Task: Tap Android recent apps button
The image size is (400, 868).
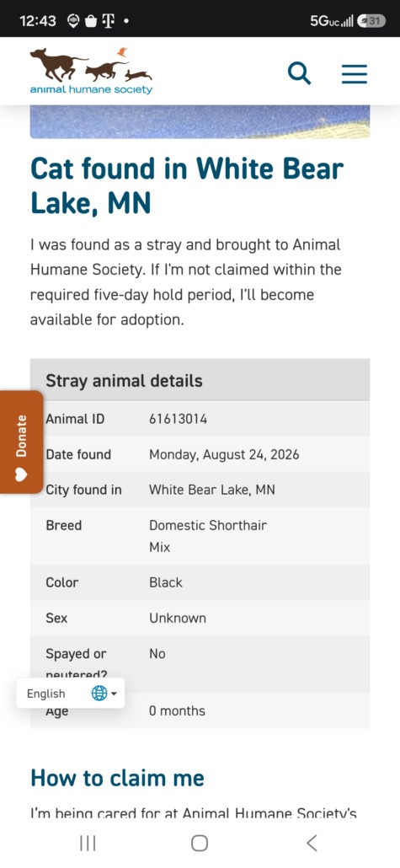Action: [88, 843]
